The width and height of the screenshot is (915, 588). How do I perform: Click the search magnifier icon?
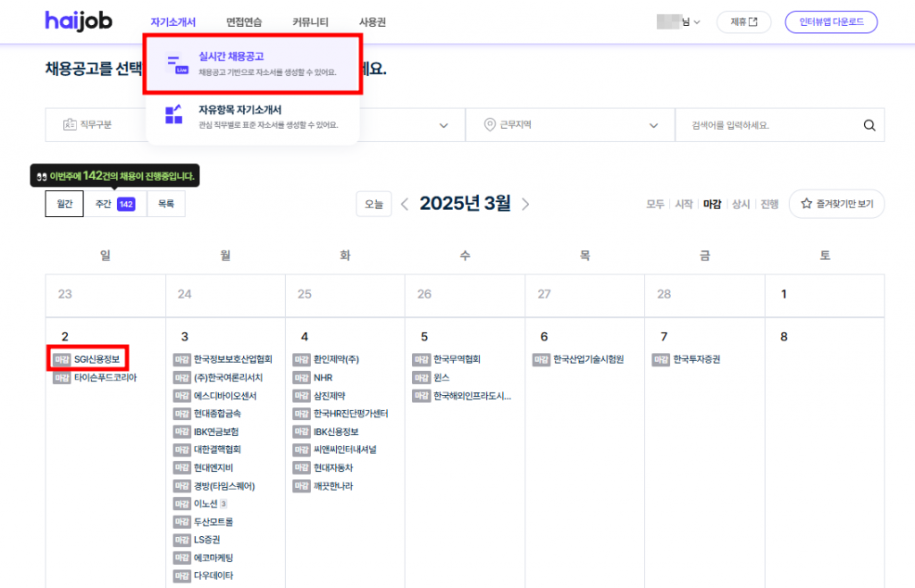[x=869, y=126]
